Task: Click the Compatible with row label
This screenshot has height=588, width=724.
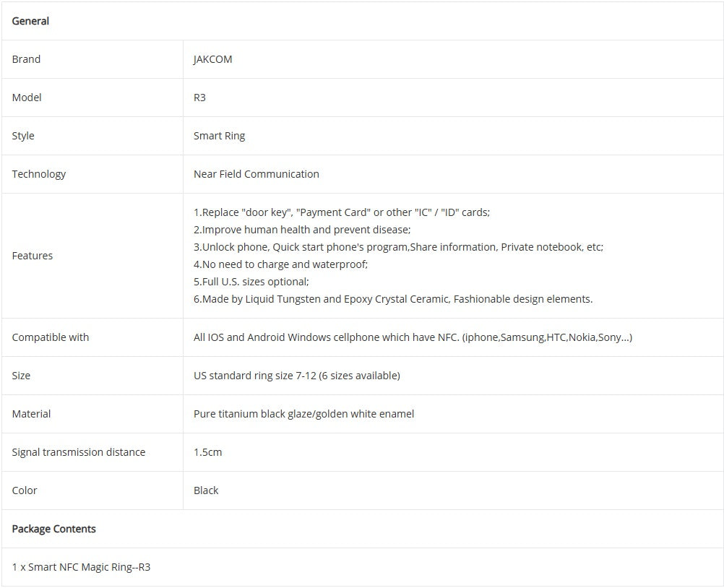Action: coord(51,337)
